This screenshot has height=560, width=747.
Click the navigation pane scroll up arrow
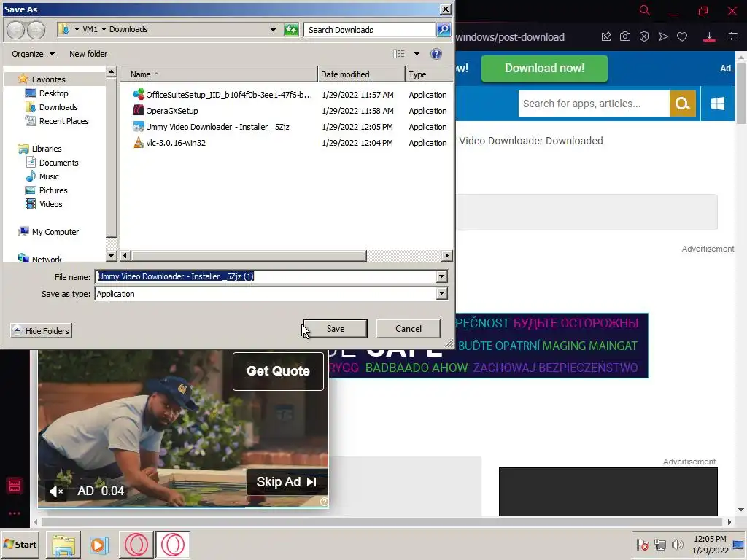[x=111, y=72]
